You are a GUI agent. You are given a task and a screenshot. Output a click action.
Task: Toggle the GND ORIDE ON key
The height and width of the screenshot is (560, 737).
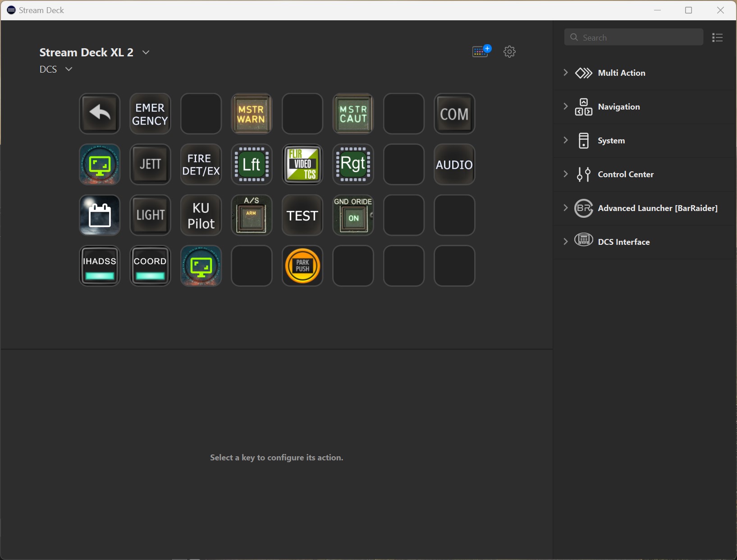click(353, 215)
